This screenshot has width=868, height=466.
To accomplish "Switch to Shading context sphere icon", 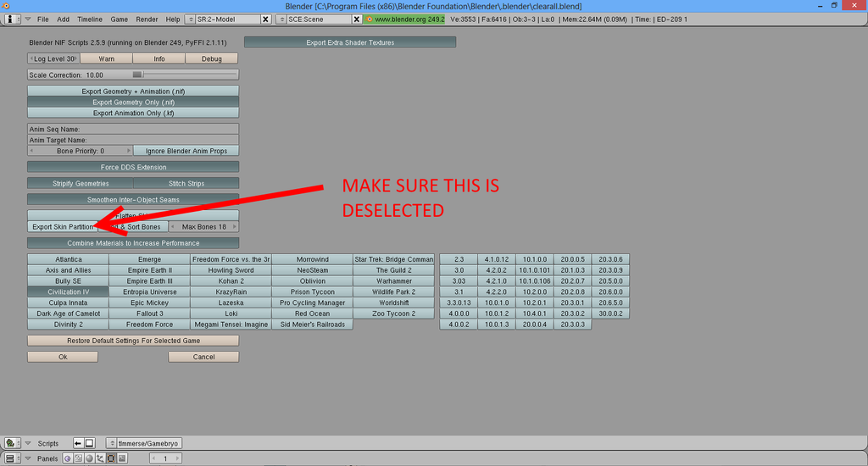I will click(x=89, y=458).
